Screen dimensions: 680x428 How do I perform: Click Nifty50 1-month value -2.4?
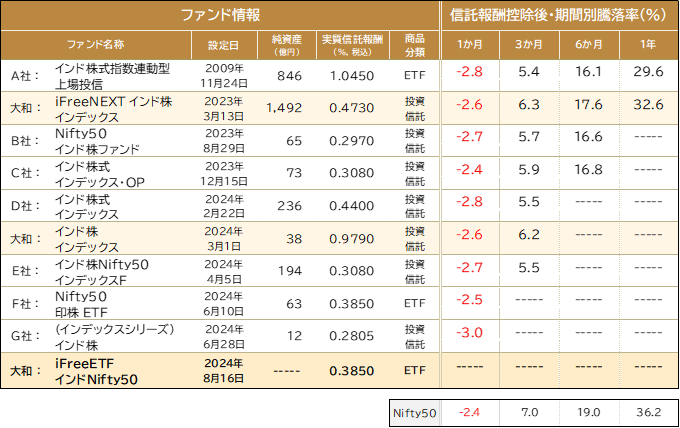pyautogui.click(x=469, y=412)
